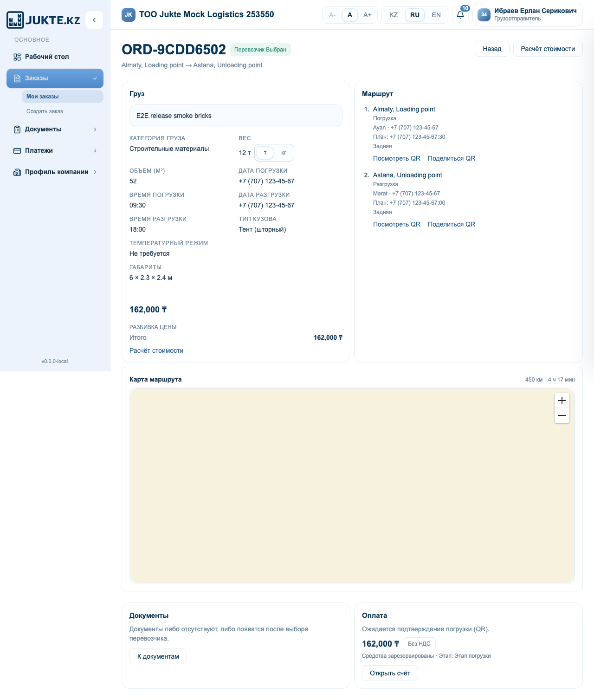This screenshot has width=594, height=700.
Task: Open Мои заказы
Action: (62, 97)
